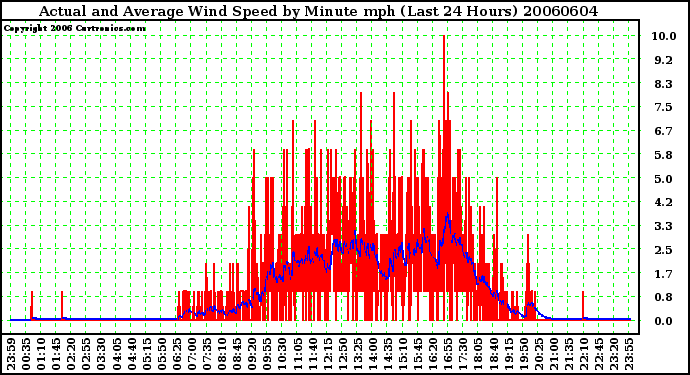The image size is (690, 375).
Task: Click the 05:15 time label
Action: (147, 354)
